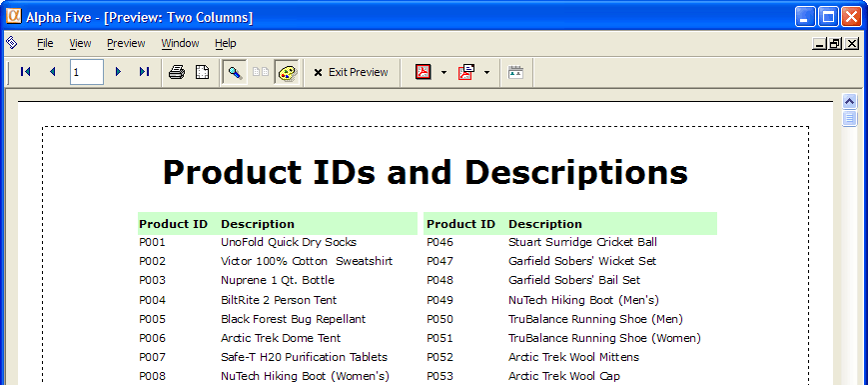This screenshot has width=868, height=385.
Task: Open the Window menu
Action: pos(180,43)
